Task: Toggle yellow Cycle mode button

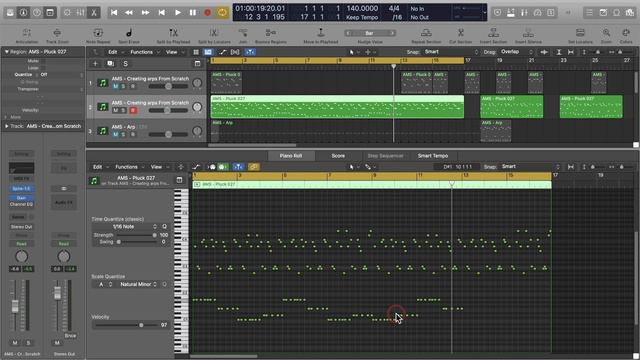Action: (222, 13)
